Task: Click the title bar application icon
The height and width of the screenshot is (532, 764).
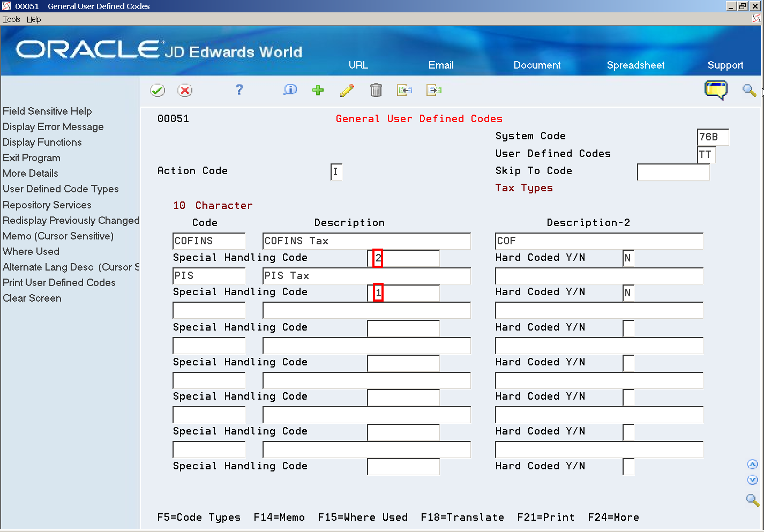Action: (6, 6)
